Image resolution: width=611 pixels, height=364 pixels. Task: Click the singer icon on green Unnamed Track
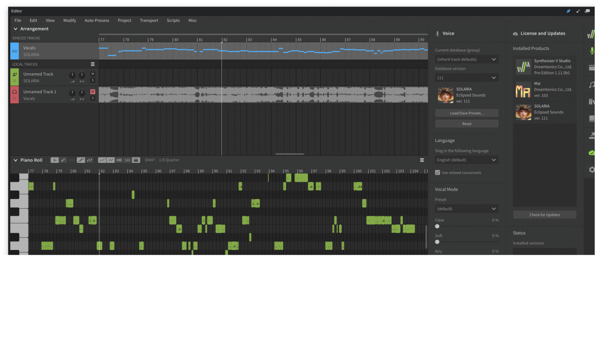click(x=14, y=74)
